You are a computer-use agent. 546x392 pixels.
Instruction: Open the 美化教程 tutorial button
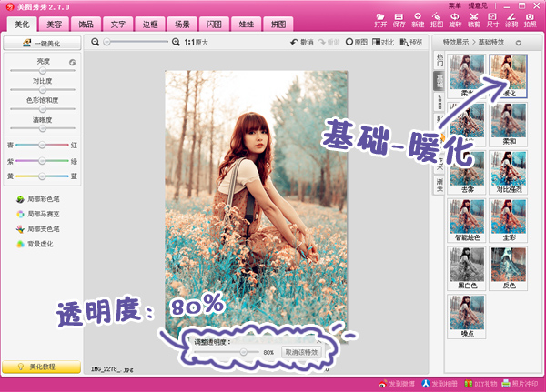[42, 367]
